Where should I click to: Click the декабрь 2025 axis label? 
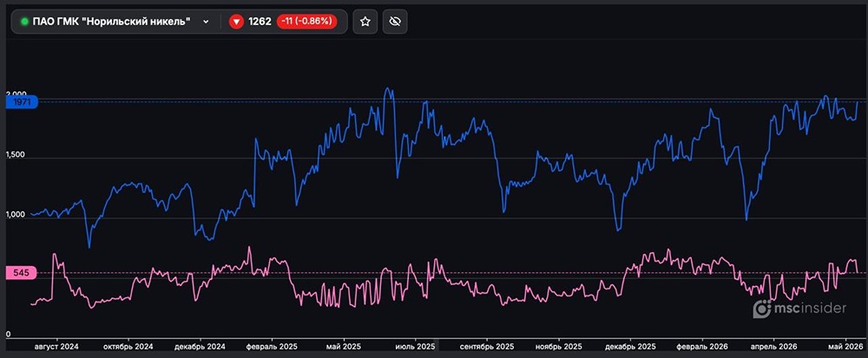[x=630, y=347]
